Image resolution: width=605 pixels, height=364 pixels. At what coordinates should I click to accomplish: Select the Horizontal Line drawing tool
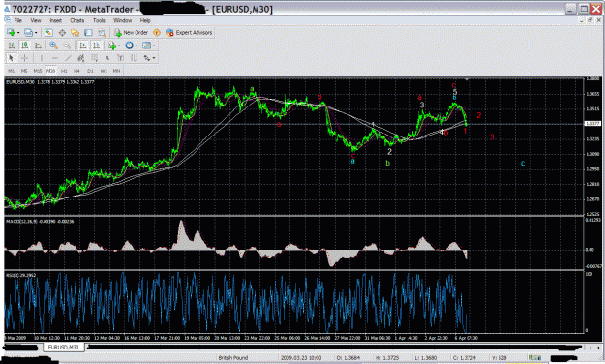tap(55, 58)
